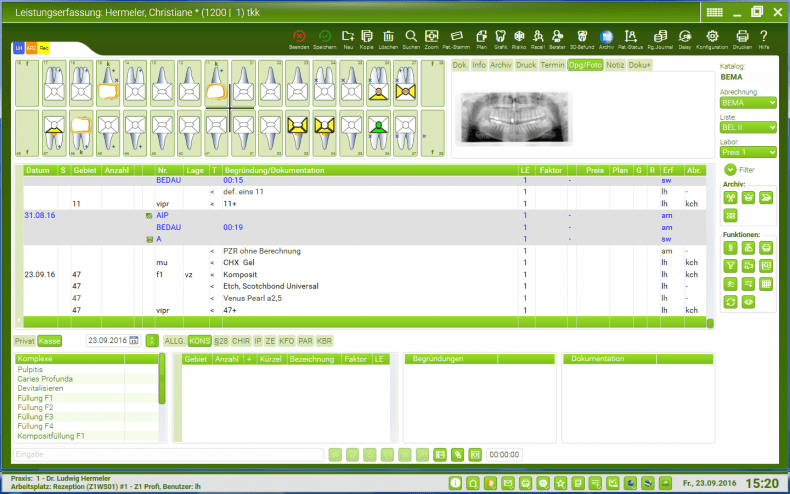The image size is (790, 494).
Task: Open the Labor Preis 1 dropdown
Action: 748,152
